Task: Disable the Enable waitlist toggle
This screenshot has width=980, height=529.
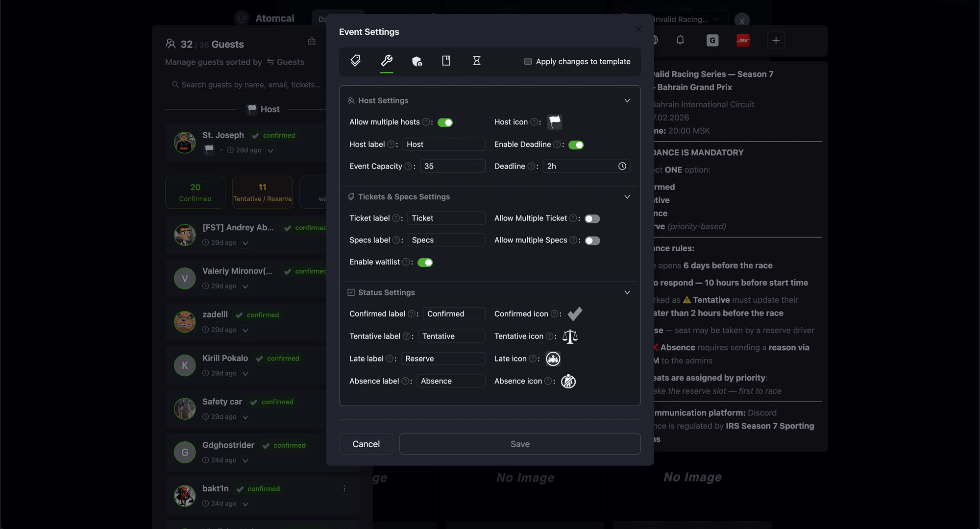Action: pos(425,263)
